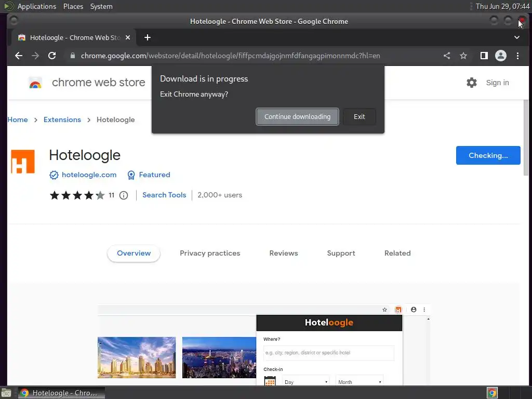Open the Search Tools category link
Image resolution: width=532 pixels, height=399 pixels.
pos(164,195)
